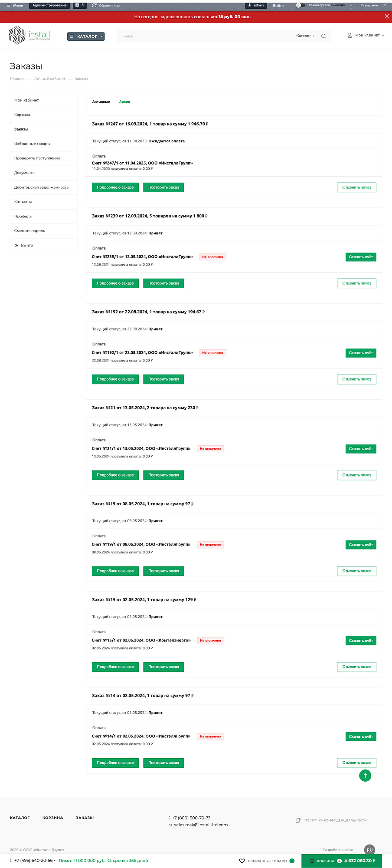
Task: Switch to the Архив tab
Action: [x=124, y=102]
